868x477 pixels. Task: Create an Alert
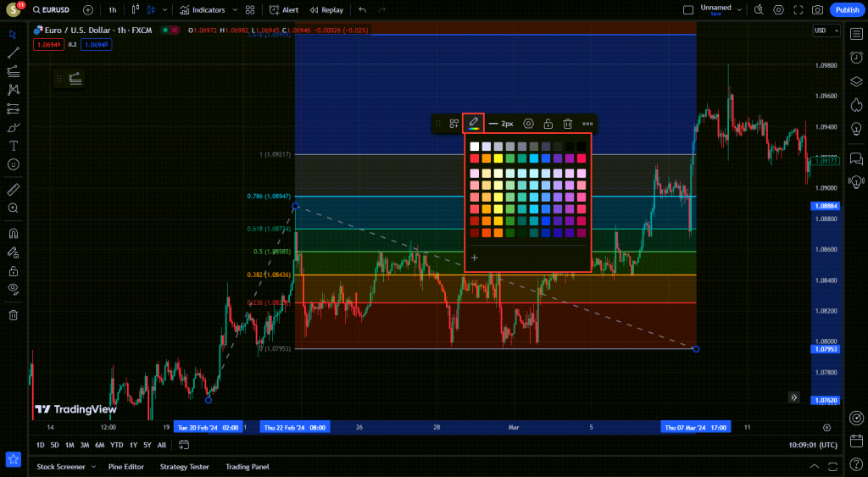coord(283,10)
